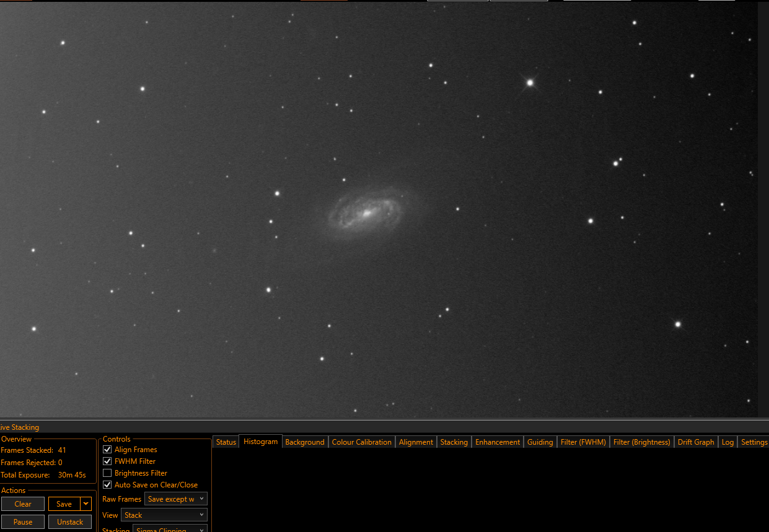Image resolution: width=769 pixels, height=532 pixels.
Task: Enable the Brightness Filter checkbox
Action: point(107,473)
